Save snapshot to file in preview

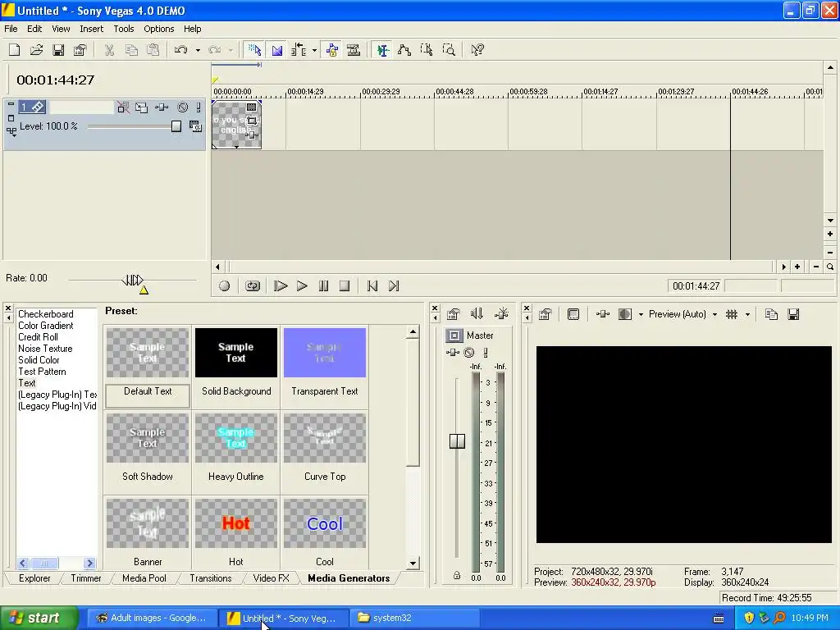793,314
